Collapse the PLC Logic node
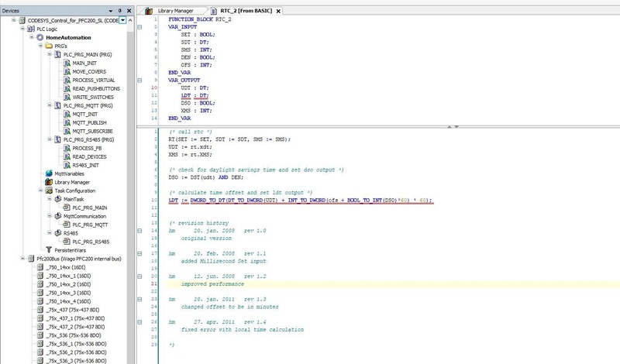620x364 pixels. pyautogui.click(x=22, y=29)
